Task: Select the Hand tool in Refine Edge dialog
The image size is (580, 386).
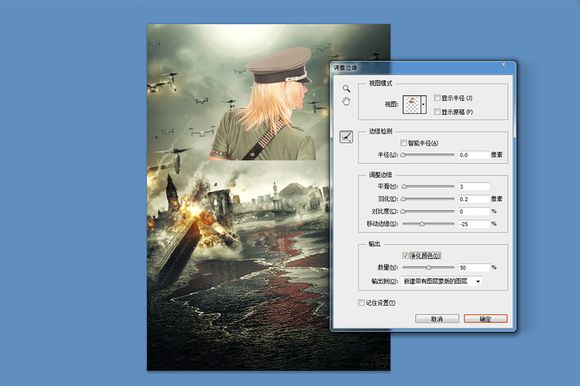Action: pyautogui.click(x=346, y=101)
